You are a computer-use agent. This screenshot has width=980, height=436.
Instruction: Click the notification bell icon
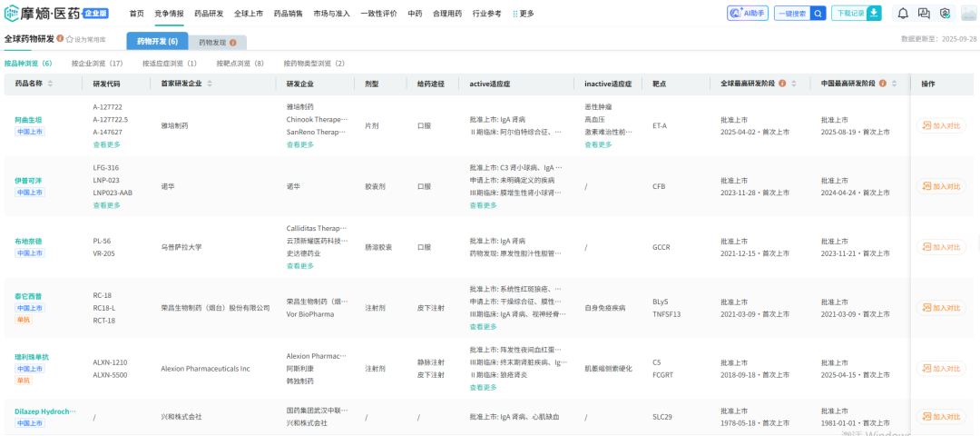pos(903,13)
